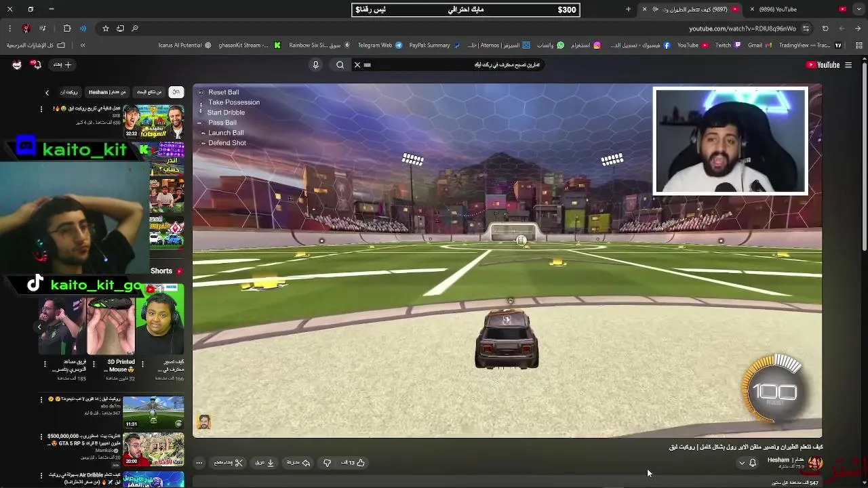Open Gmail bookmark
Screen dimensions: 868x488
click(x=759, y=45)
